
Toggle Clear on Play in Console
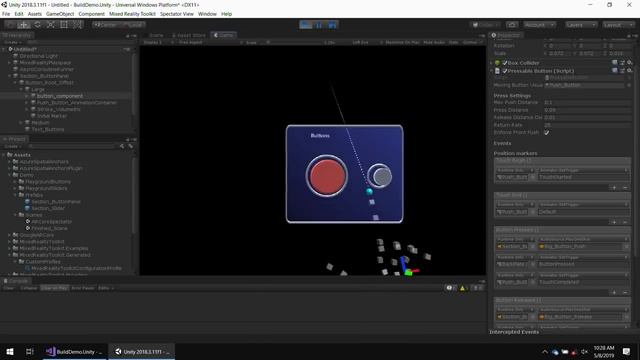coord(54,288)
